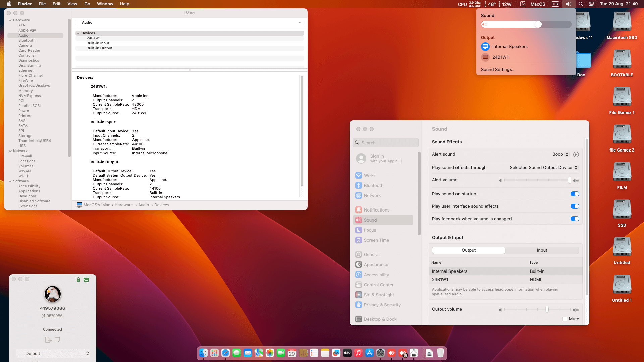Play the Boop alert sound preview
The width and height of the screenshot is (644, 362).
576,155
